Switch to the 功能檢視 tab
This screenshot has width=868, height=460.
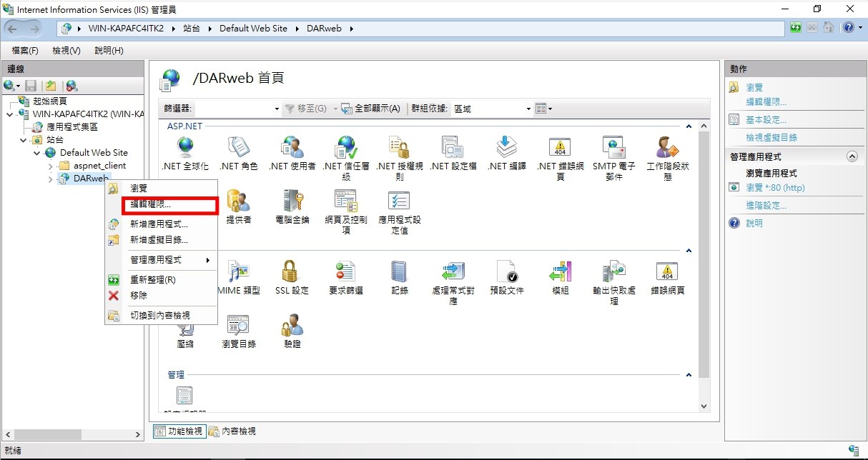[179, 431]
